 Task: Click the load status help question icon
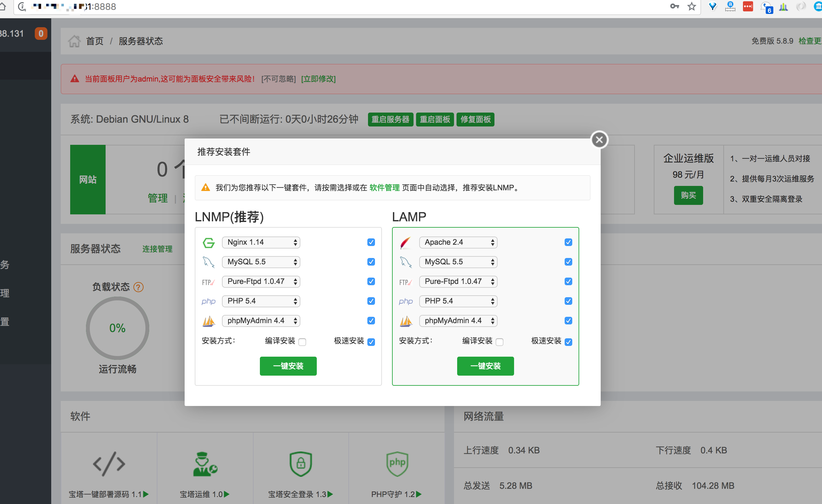tap(138, 287)
